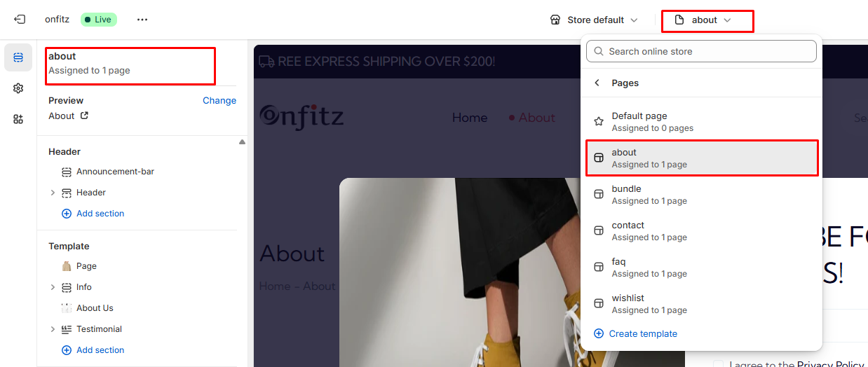Screen dimensions: 868x367
Task: Click the Announcement-bar section icon
Action: [67, 172]
